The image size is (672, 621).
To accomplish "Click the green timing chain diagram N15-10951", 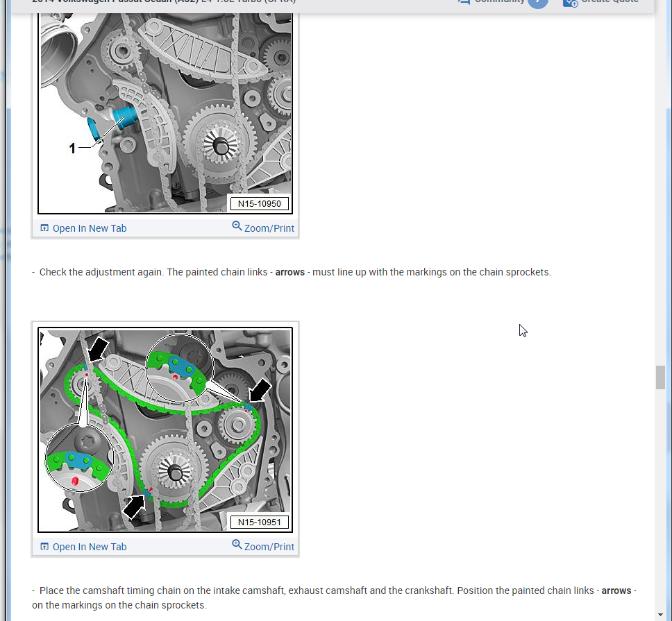I will 165,430.
